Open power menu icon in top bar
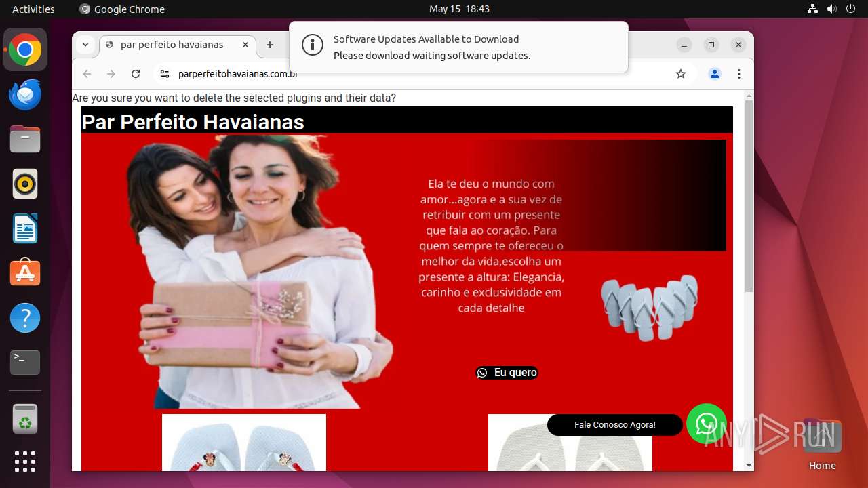Viewport: 868px width, 488px height. coord(850,9)
